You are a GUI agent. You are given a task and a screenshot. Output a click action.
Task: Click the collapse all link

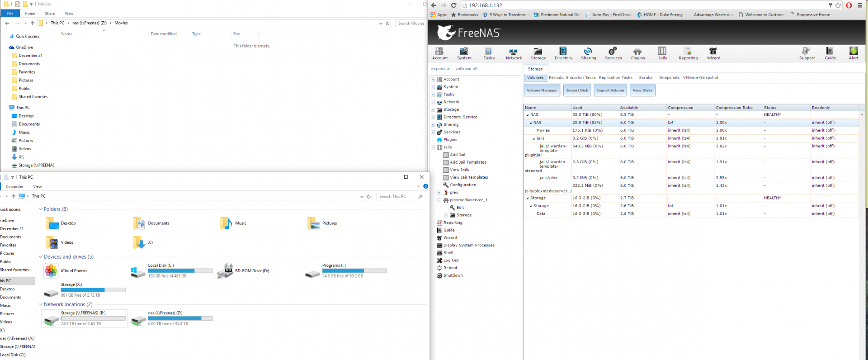tap(466, 69)
